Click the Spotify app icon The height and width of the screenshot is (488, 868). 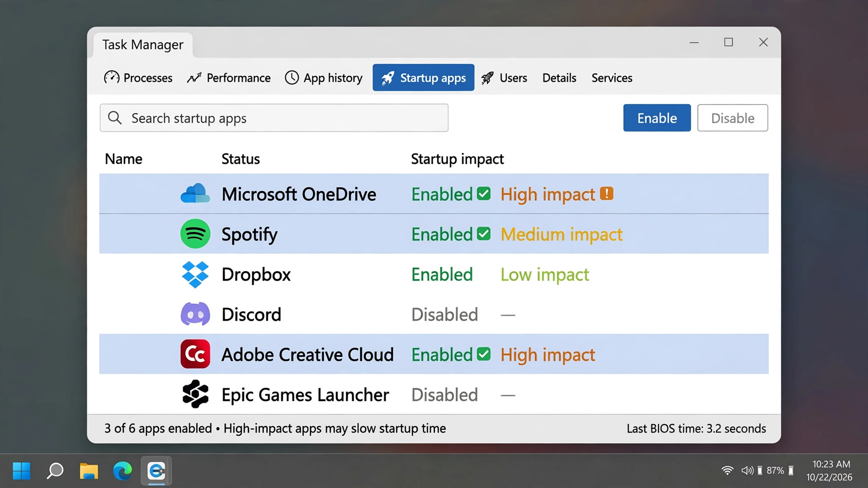(x=195, y=234)
